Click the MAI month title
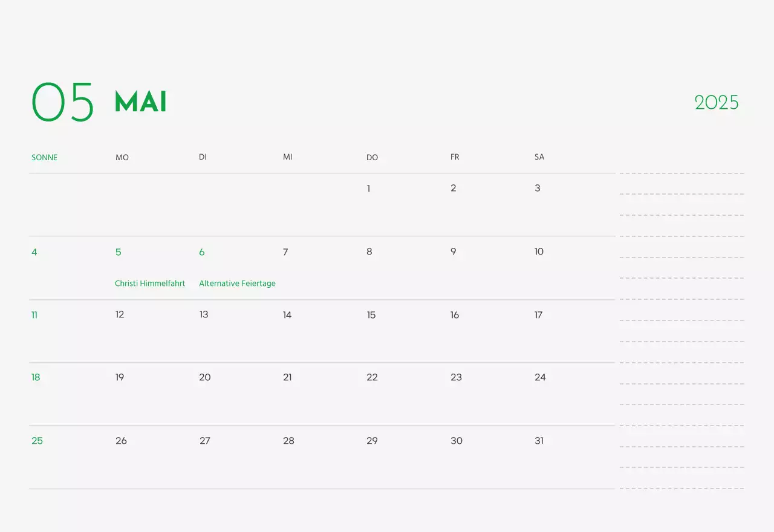 point(140,102)
